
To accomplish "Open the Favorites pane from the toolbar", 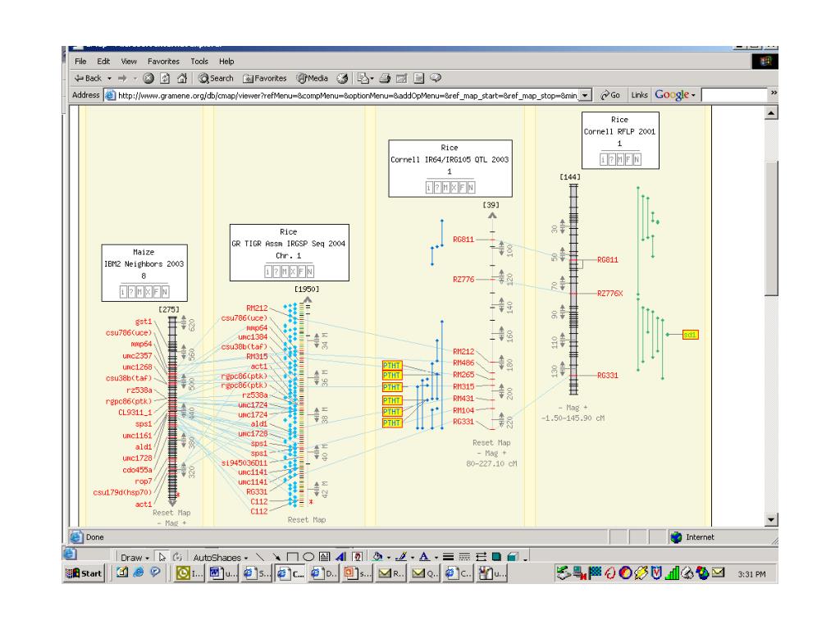I will point(265,78).
